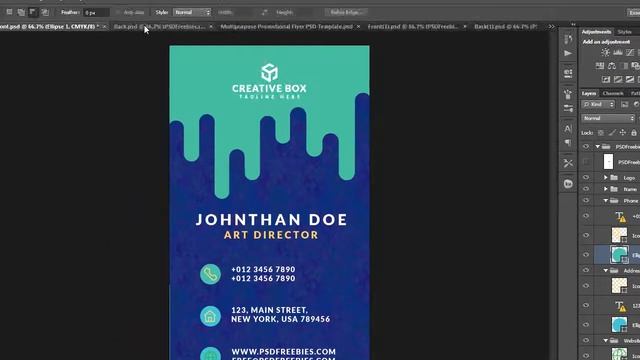Lock image pixels with the brush lock
Image resolution: width=640 pixels, height=360 pixels.
coord(612,133)
